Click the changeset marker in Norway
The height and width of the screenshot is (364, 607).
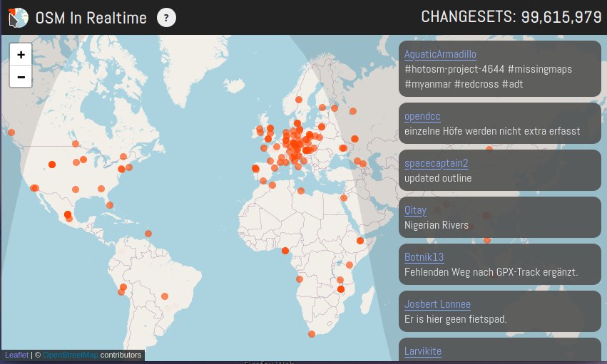pyautogui.click(x=298, y=100)
